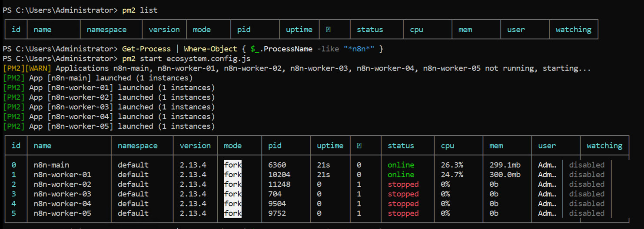Image resolution: width=644 pixels, height=229 pixels.
Task: Click pid 11248 for n8n-worker-02
Action: tap(279, 184)
